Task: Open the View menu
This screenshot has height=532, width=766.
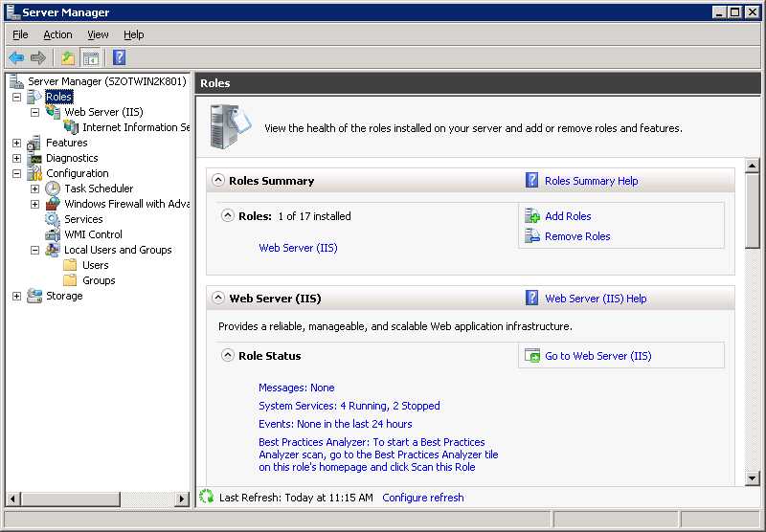Action: [98, 34]
